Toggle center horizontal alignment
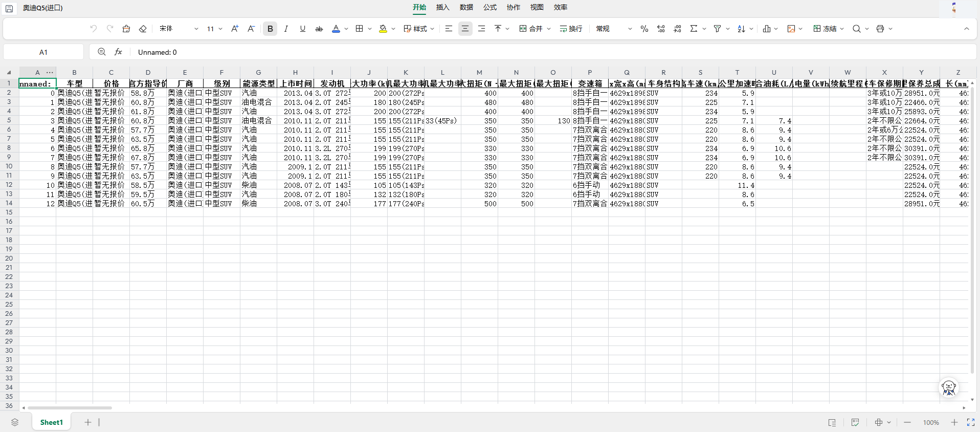 (465, 29)
